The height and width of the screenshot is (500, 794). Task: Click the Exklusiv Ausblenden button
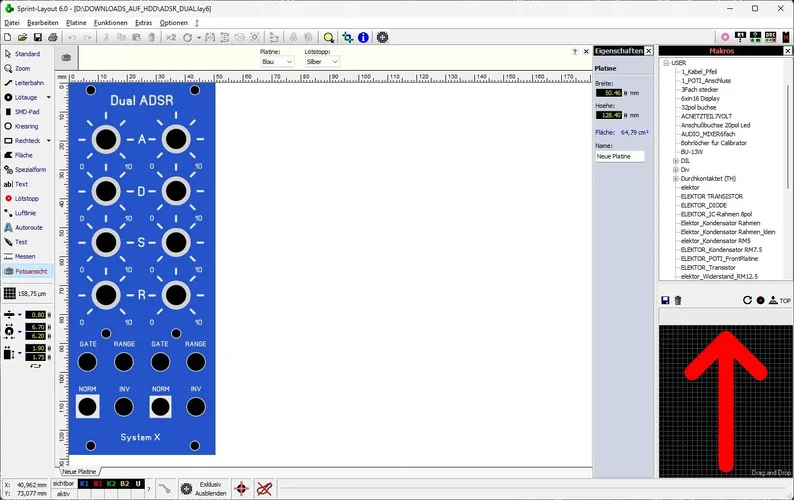tap(204, 489)
